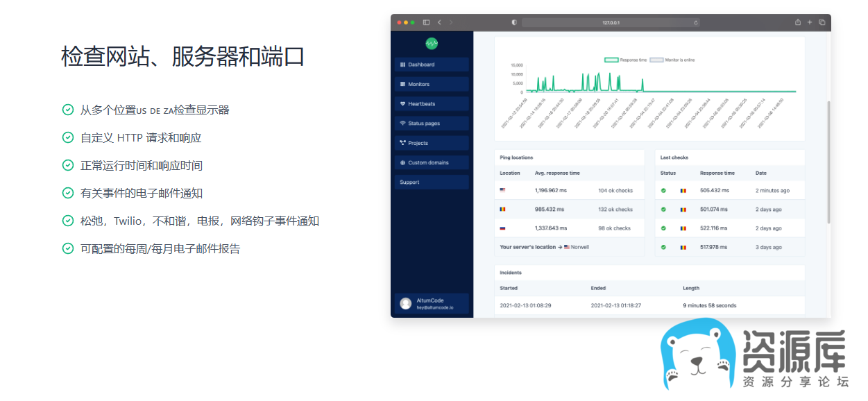Viewport: 868px width, 401px height.
Task: Click the show tab overview icon
Action: click(x=822, y=22)
